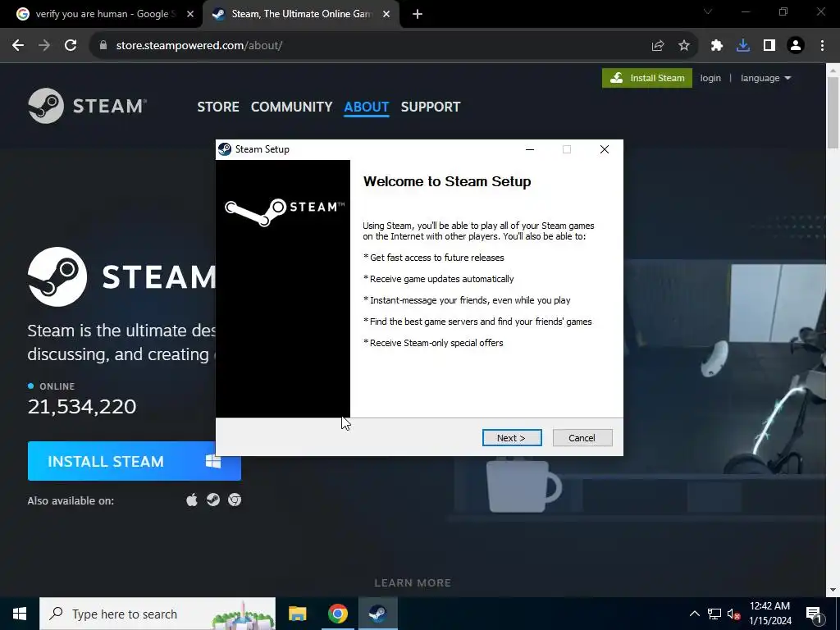
Task: Open the network tray icon
Action: point(714,614)
